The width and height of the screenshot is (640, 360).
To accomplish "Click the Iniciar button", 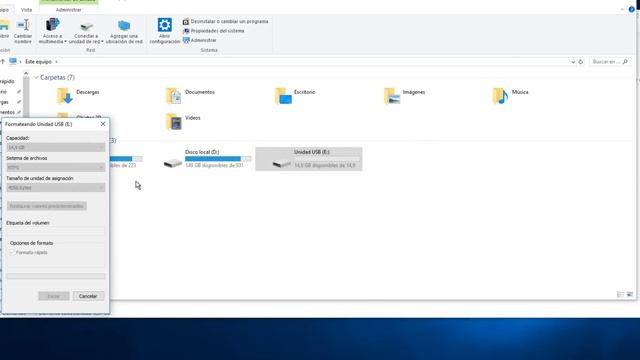I will point(54,296).
